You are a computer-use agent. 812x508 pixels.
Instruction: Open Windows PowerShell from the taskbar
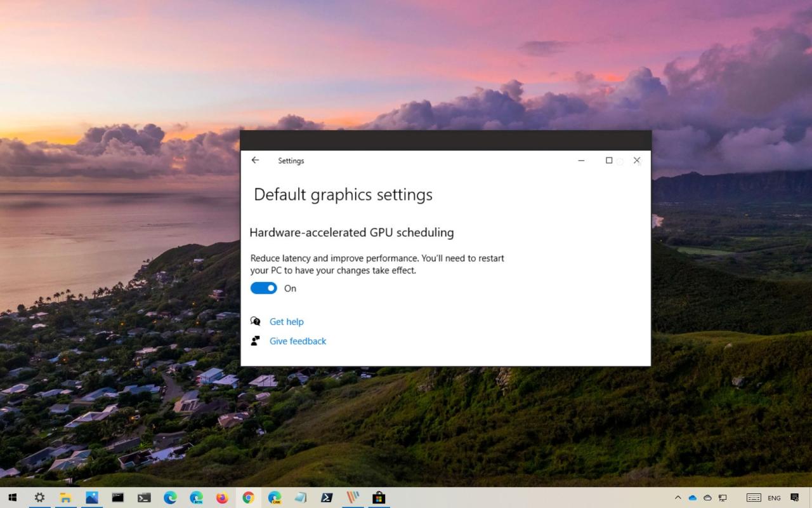point(326,497)
